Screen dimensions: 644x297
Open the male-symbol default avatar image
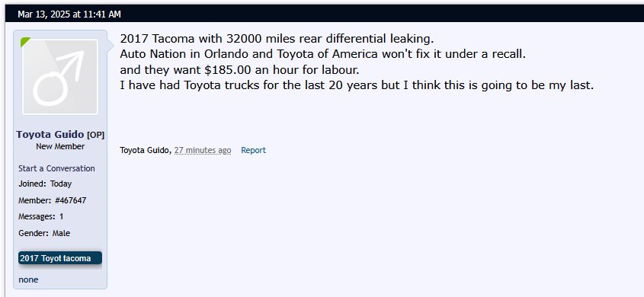coord(60,77)
